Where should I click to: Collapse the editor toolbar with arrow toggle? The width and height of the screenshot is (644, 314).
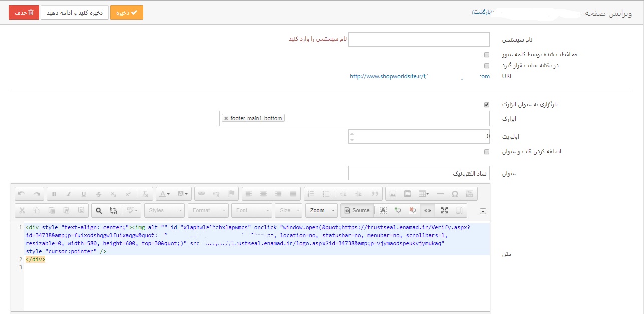click(x=483, y=211)
